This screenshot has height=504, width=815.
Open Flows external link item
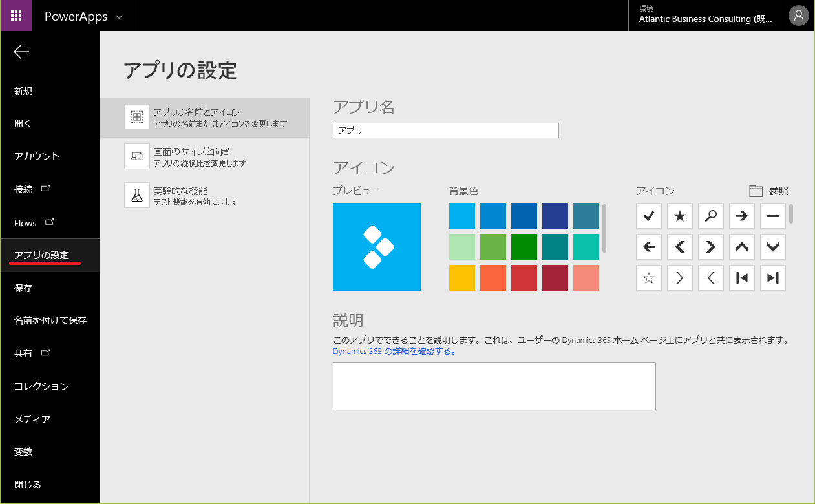coord(34,223)
